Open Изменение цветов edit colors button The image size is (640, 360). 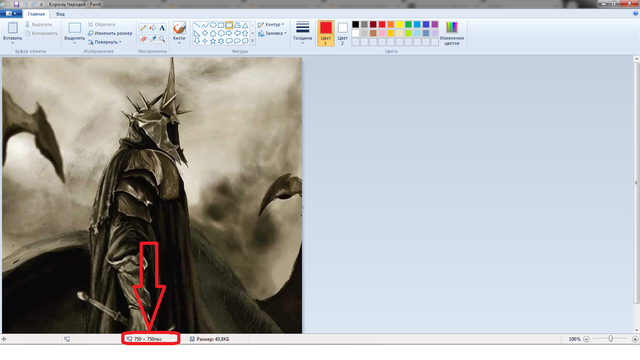[x=451, y=33]
